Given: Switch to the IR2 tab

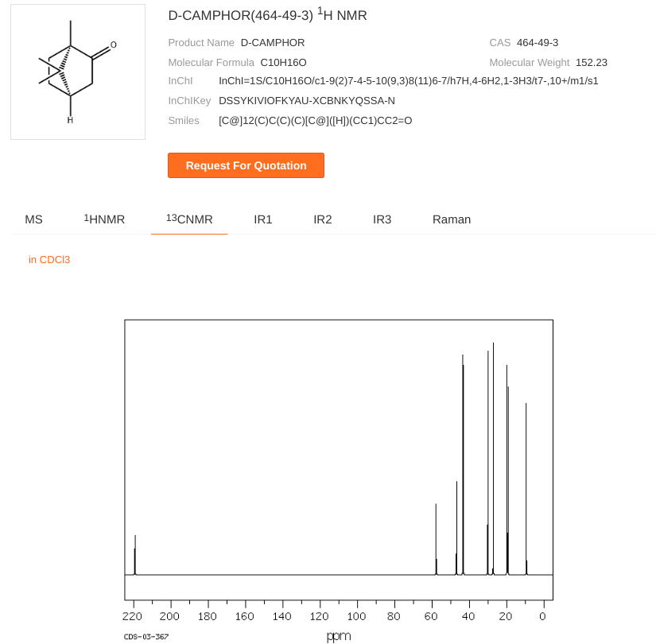Looking at the screenshot, I should [322, 219].
